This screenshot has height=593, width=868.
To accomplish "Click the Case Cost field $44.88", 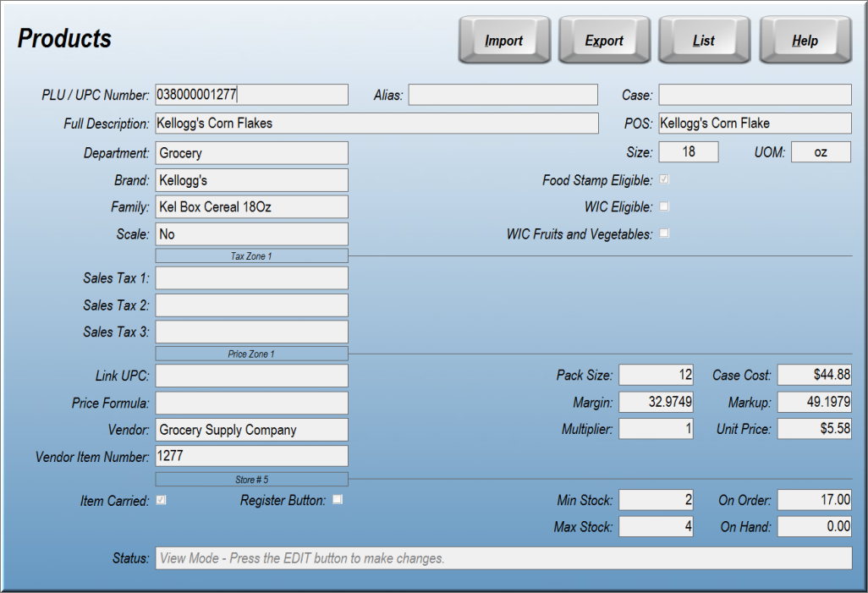I will 815,375.
